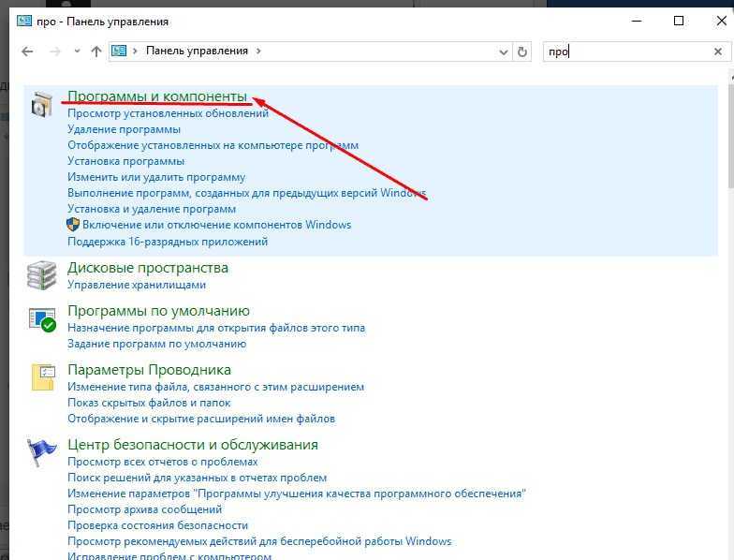Open Программы по умолчанию heading
Screen dimensions: 734x560
point(159,311)
